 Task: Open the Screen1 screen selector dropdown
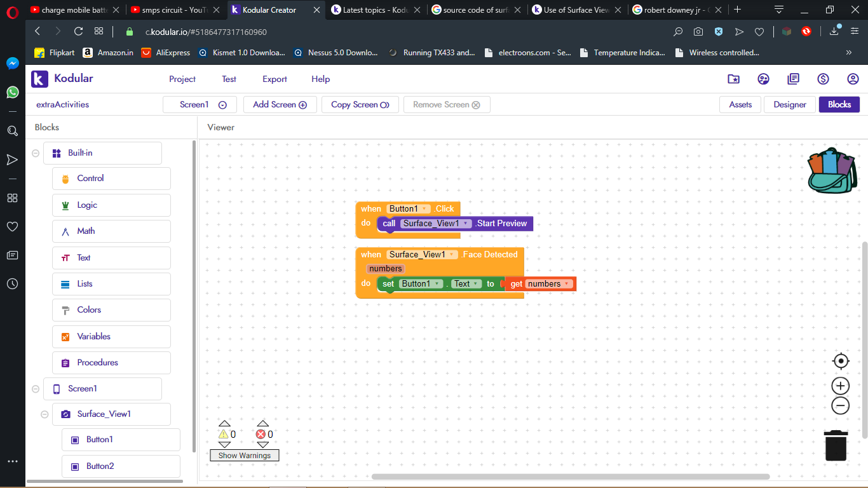coord(200,105)
